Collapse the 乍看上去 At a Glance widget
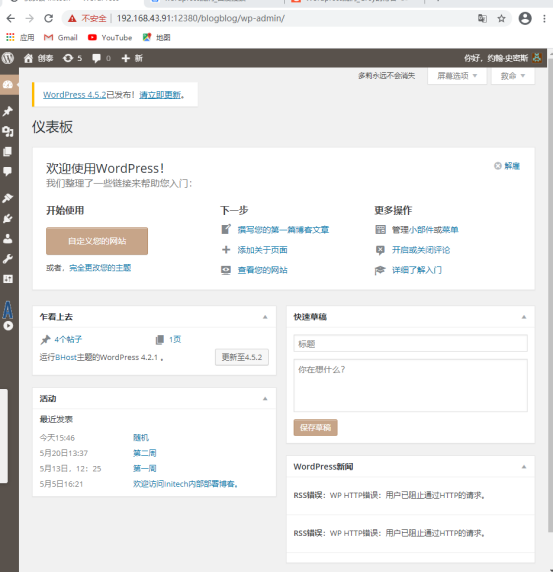Screen dimensions: 553x572 click(265, 317)
